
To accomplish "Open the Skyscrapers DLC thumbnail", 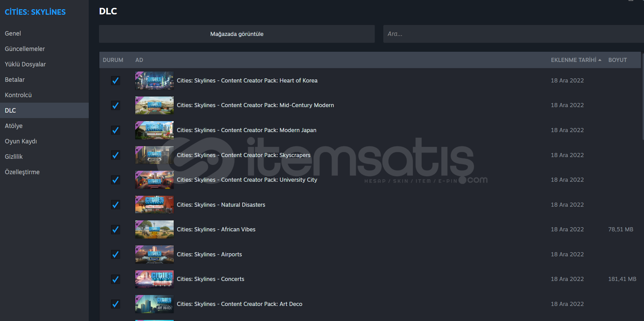I will (x=154, y=155).
